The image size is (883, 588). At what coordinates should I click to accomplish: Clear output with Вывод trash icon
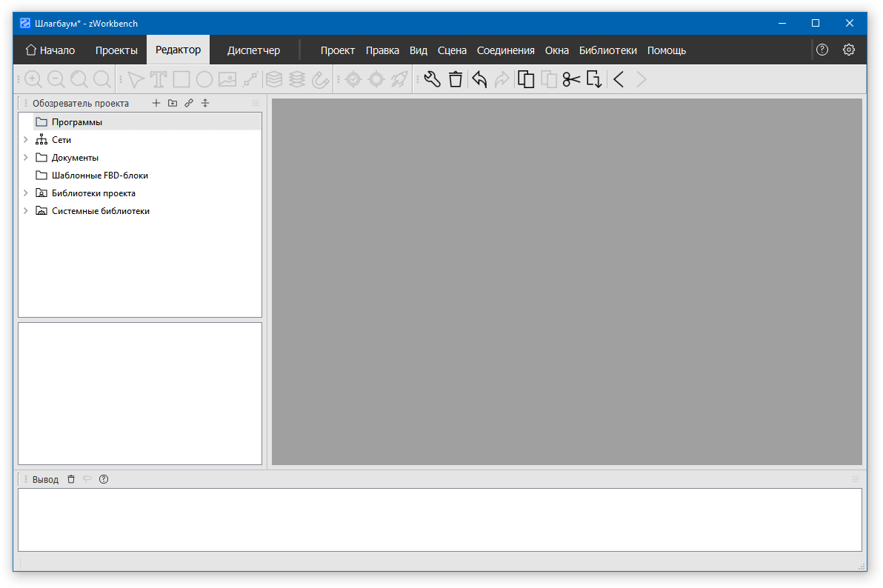coord(71,479)
